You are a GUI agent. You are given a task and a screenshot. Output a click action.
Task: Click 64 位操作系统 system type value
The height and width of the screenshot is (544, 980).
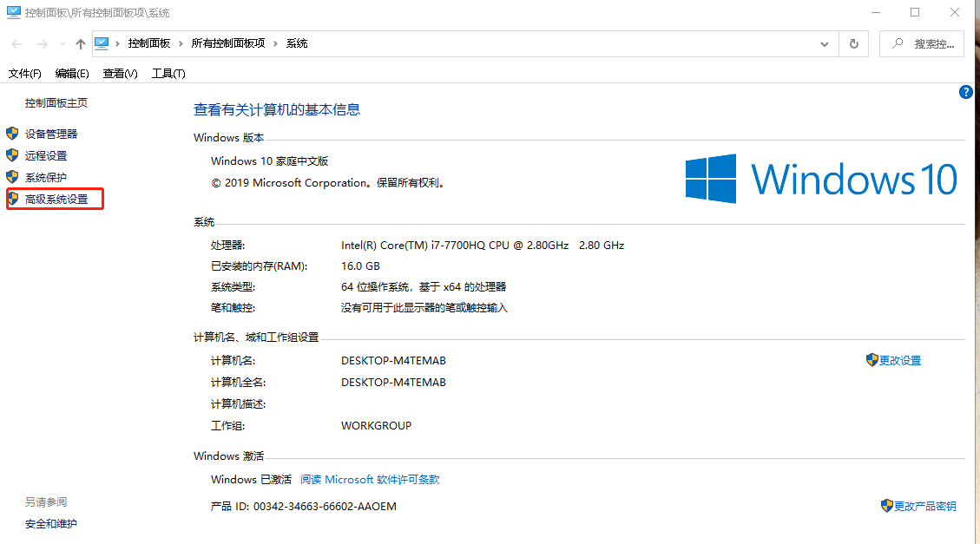(x=424, y=287)
